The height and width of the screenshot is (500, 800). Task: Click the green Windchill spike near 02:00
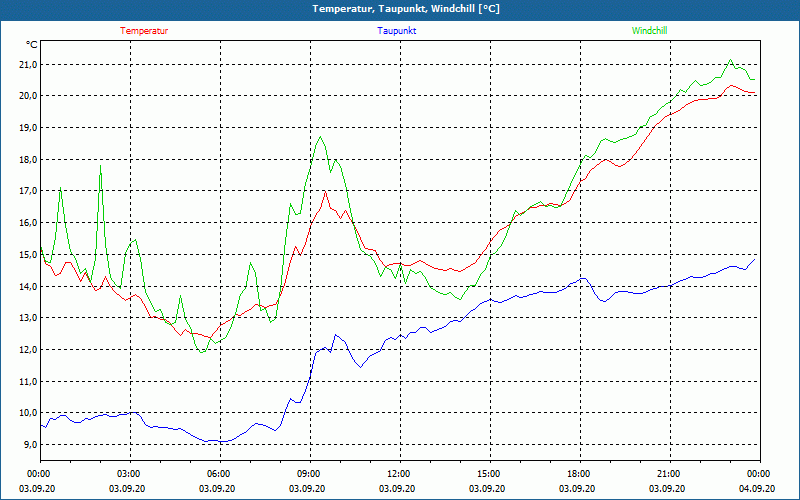click(101, 166)
